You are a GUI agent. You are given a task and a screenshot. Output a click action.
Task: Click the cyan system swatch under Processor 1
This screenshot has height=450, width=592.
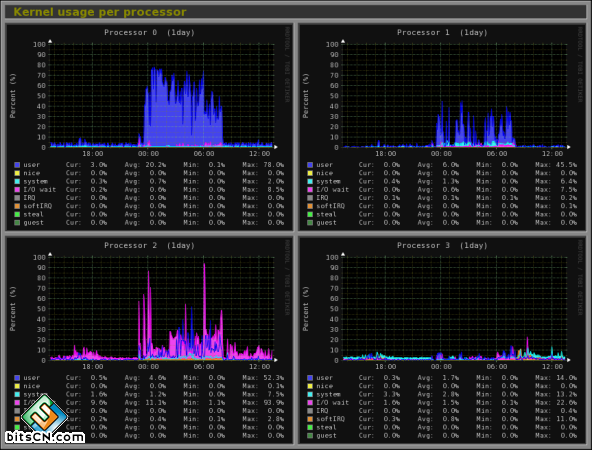[x=310, y=181]
